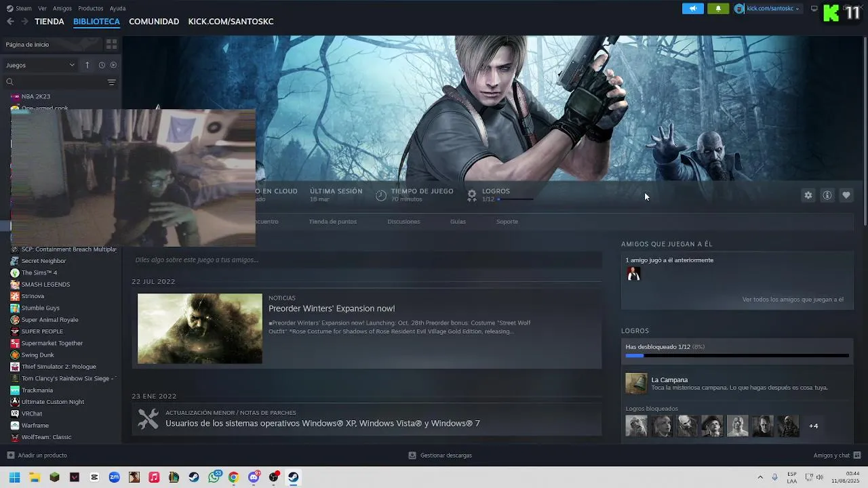
Task: Open the Ayuda menu
Action: pyautogui.click(x=118, y=9)
